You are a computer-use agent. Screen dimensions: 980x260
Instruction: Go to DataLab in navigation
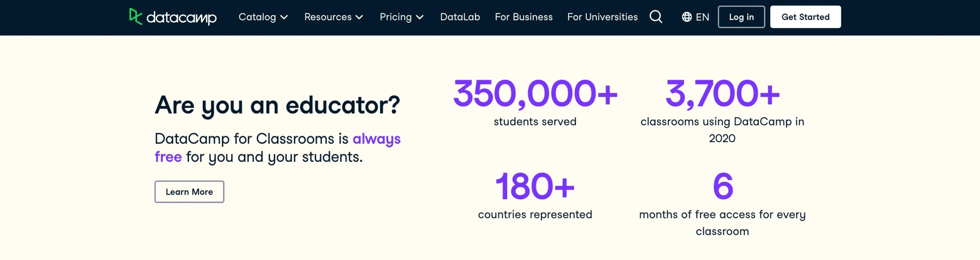pyautogui.click(x=460, y=17)
